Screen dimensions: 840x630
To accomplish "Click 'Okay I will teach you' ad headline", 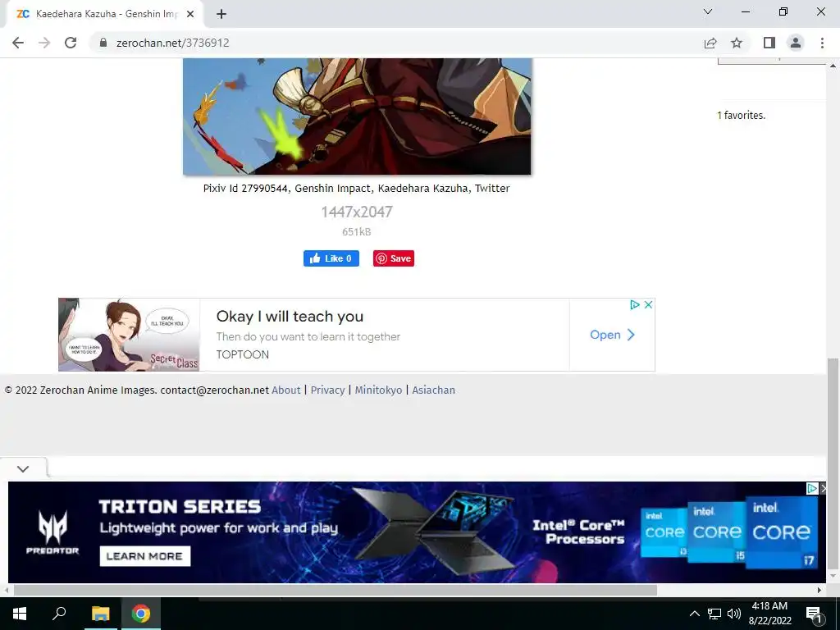I will click(x=290, y=317).
